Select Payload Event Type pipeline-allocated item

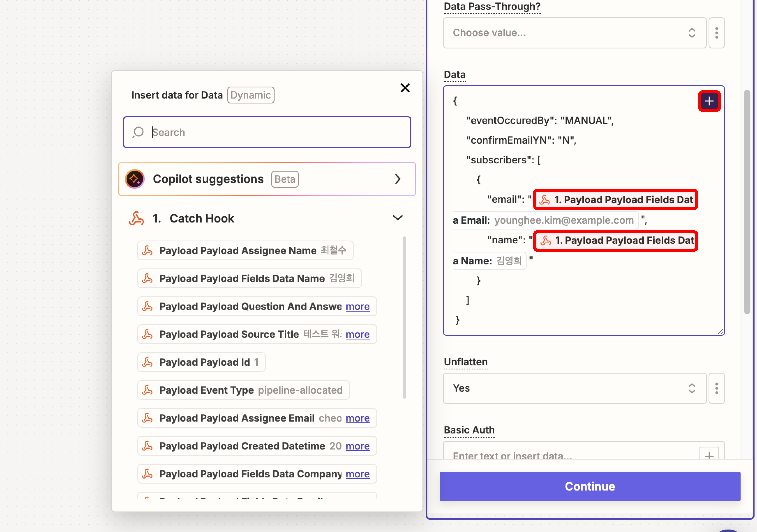(x=243, y=390)
